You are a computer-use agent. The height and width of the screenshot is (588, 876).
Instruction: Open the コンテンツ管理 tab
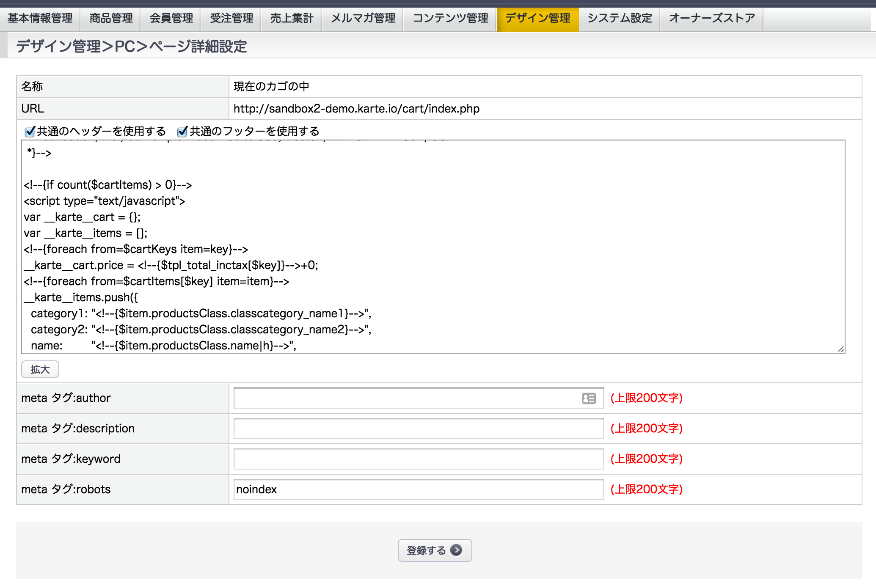point(450,19)
